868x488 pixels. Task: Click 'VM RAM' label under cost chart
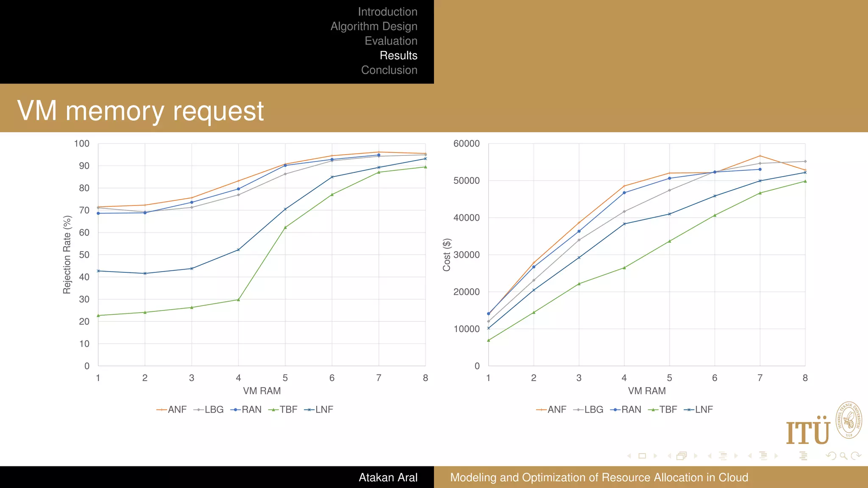pyautogui.click(x=647, y=391)
